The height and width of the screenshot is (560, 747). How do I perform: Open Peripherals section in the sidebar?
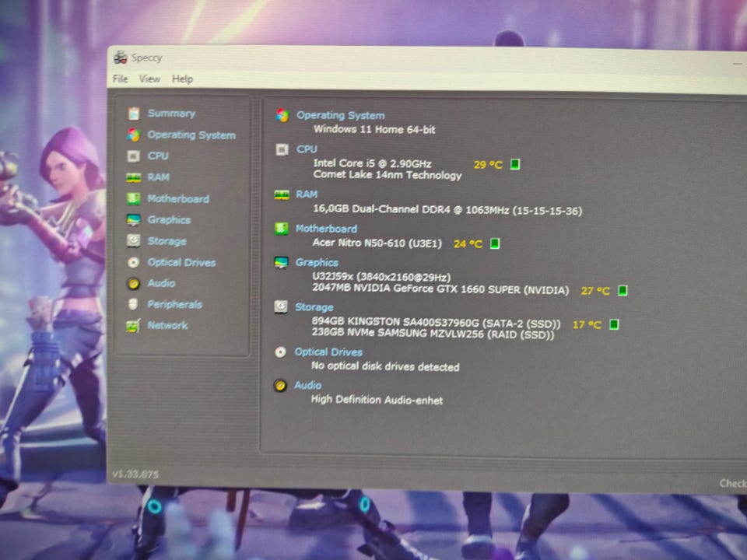click(x=175, y=304)
